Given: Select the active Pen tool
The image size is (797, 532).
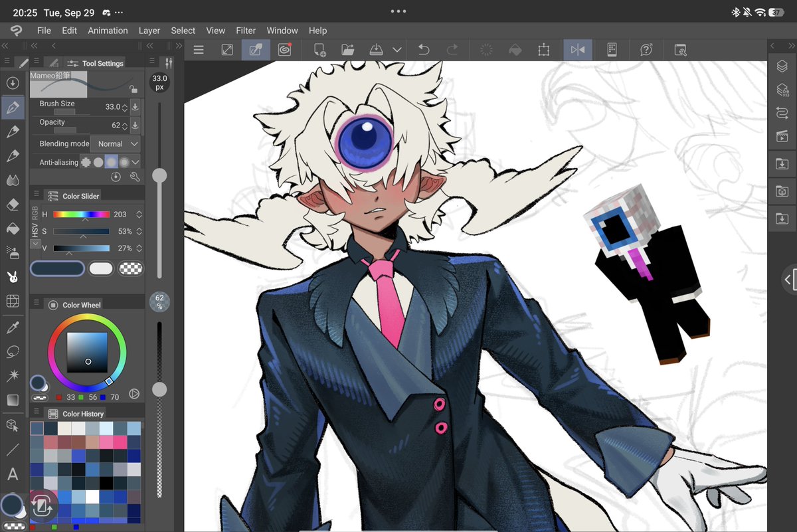Looking at the screenshot, I should coord(12,107).
